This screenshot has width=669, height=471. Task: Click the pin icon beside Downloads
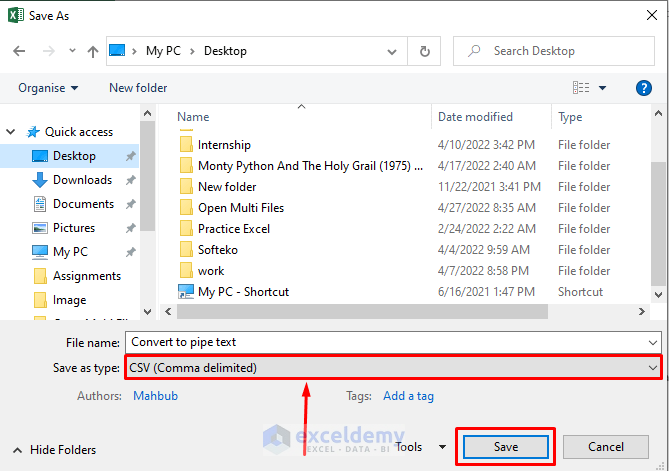tap(131, 180)
